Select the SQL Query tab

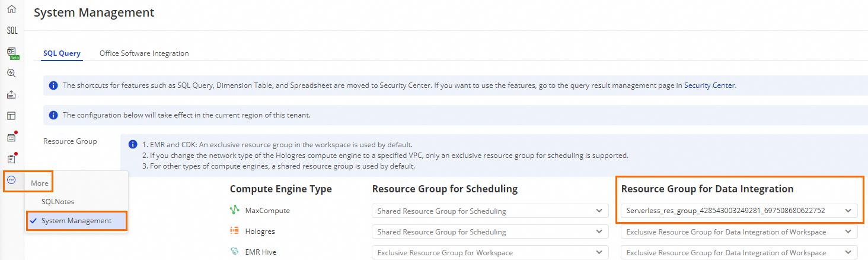(62, 53)
